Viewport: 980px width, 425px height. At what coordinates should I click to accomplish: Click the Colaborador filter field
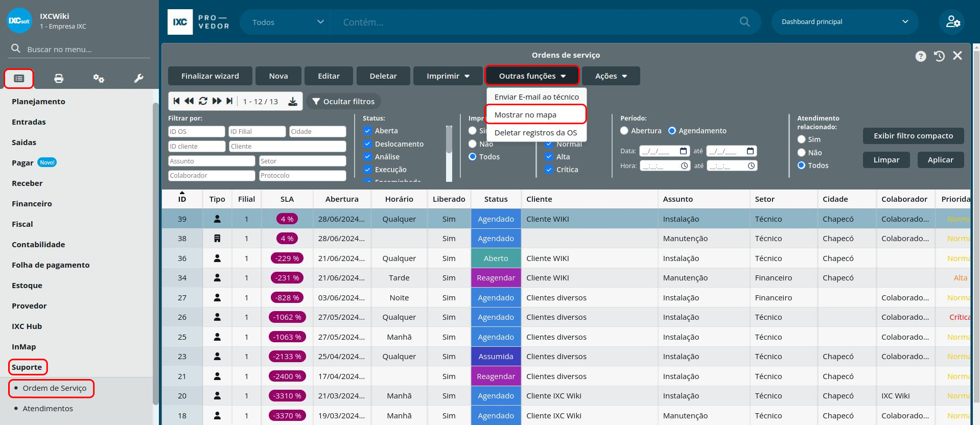[x=212, y=176]
